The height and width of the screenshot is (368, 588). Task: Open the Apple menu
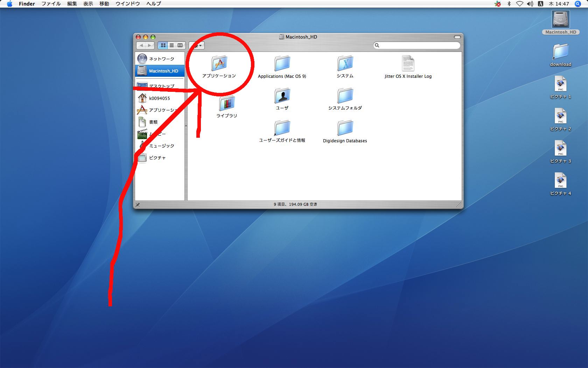pyautogui.click(x=9, y=4)
